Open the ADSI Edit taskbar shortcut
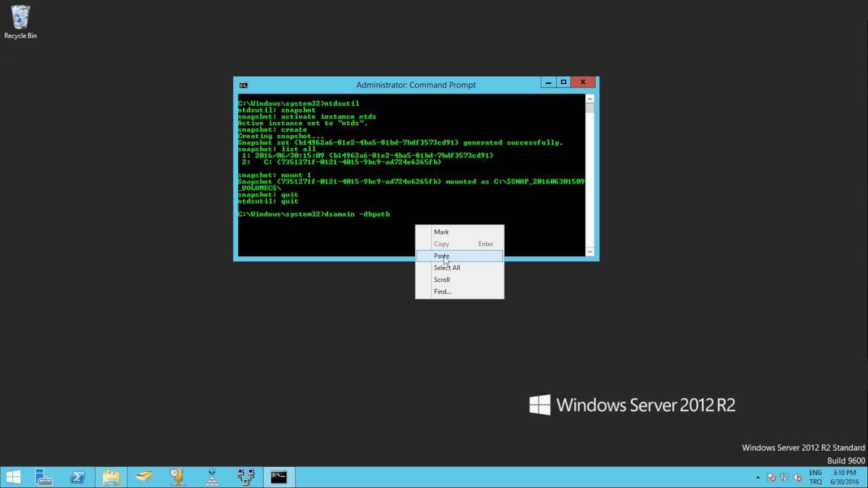 pyautogui.click(x=144, y=476)
